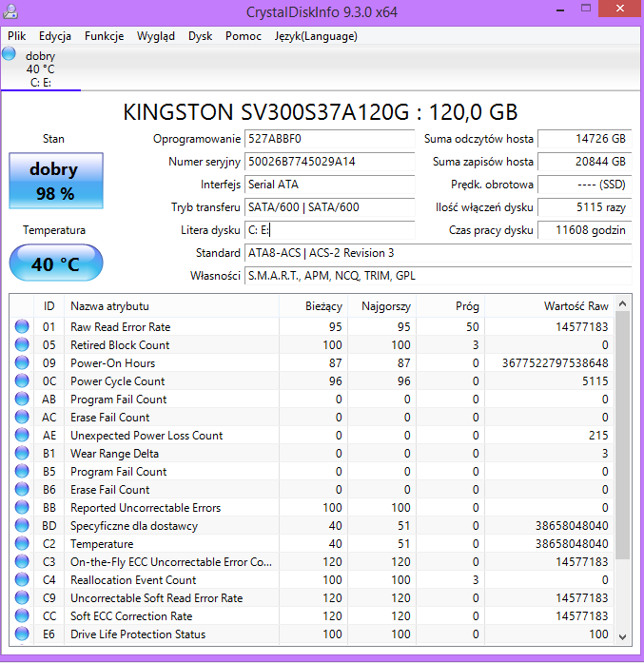Image resolution: width=644 pixels, height=663 pixels.
Task: Click the Standard field ATA8-ACS
Action: [x=439, y=253]
